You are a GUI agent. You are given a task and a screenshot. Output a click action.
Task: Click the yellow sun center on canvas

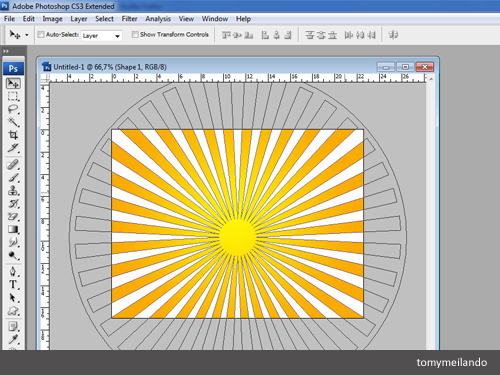(238, 237)
